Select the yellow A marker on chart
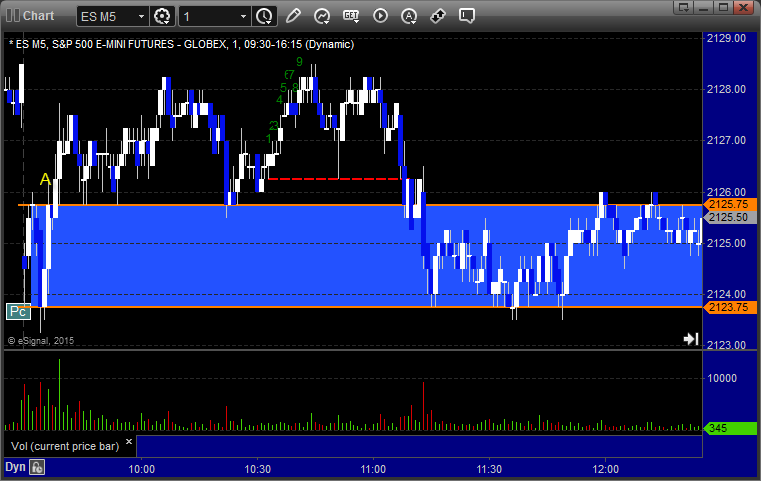Viewport: 761px width, 481px height. (x=45, y=180)
